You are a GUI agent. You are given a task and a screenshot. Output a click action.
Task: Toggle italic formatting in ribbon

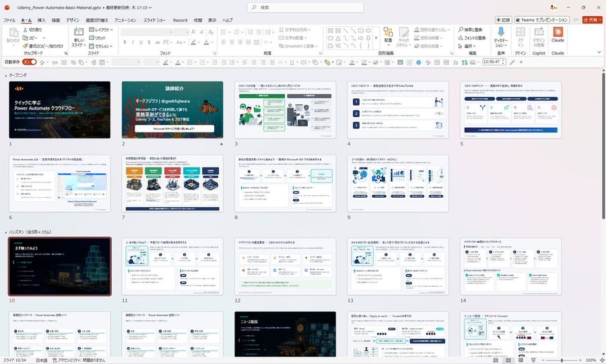pos(133,42)
